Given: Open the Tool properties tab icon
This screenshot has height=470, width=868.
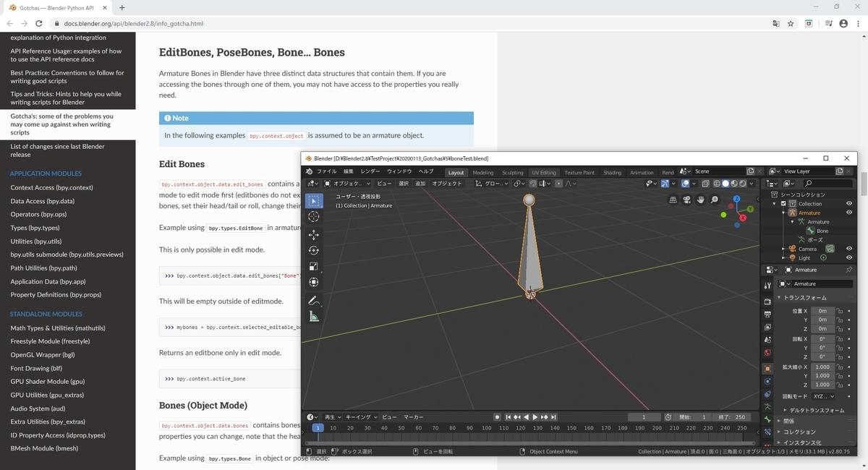Looking at the screenshot, I should pyautogui.click(x=767, y=286).
